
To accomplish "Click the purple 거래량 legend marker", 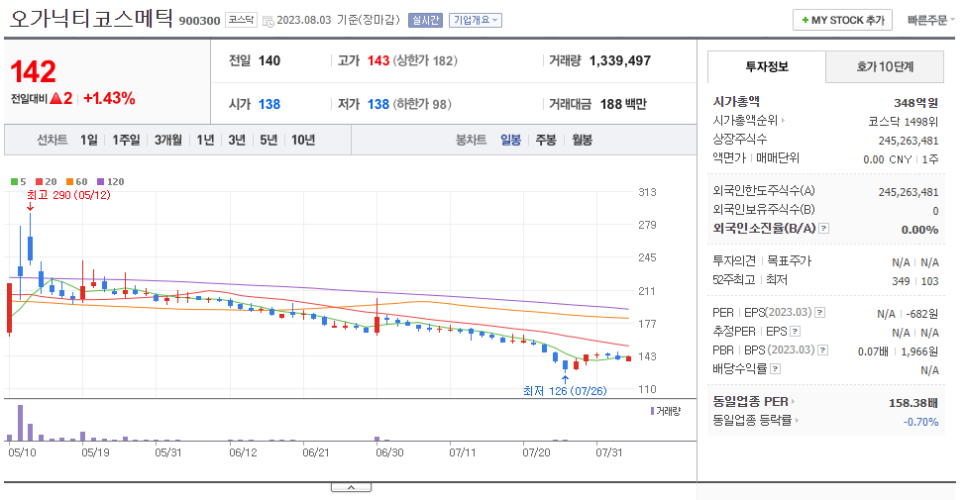I will pos(652,411).
